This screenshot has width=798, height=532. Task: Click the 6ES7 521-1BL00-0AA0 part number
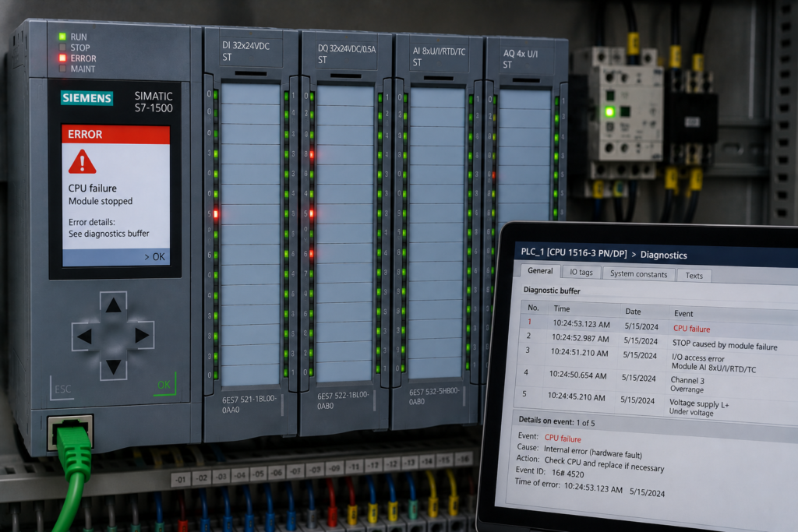click(x=249, y=404)
